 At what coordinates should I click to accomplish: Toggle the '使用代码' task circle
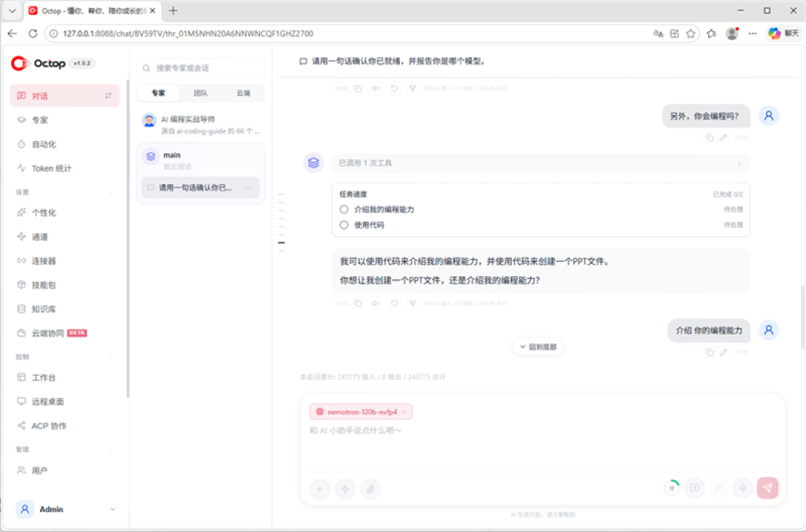pyautogui.click(x=344, y=225)
